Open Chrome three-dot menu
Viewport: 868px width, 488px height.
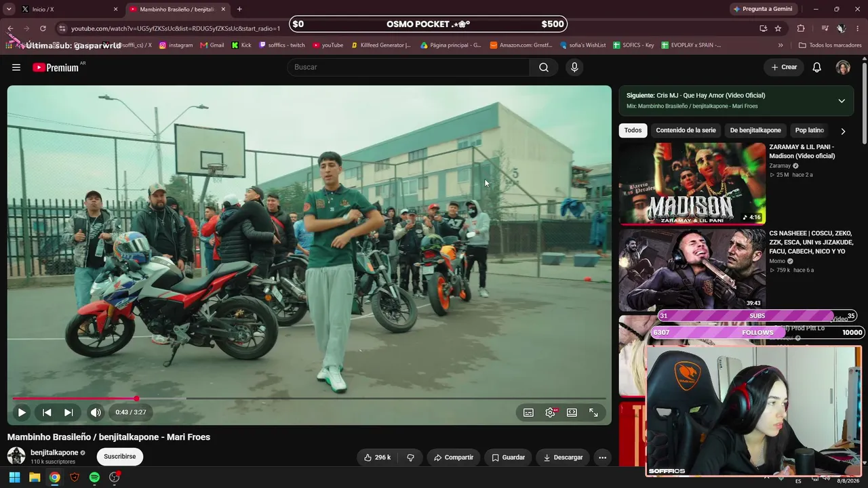click(858, 28)
